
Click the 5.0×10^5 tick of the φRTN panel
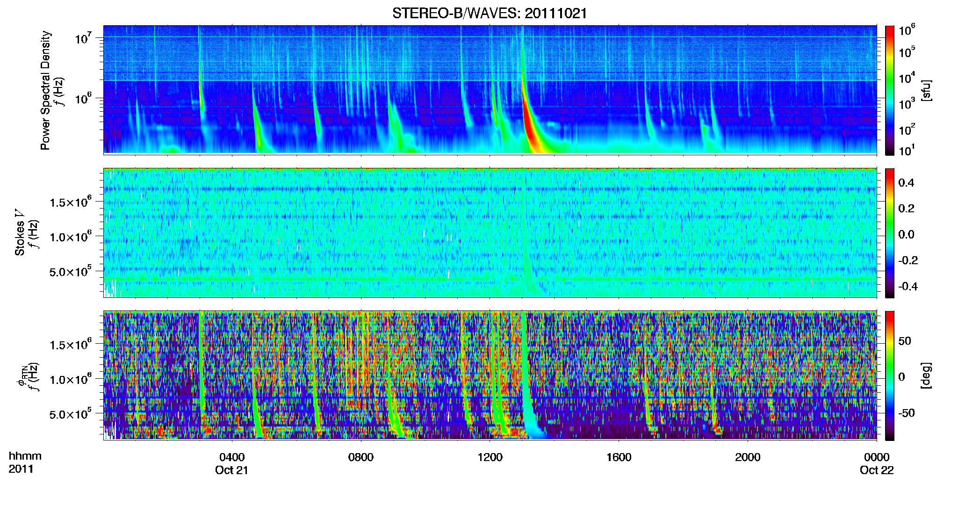click(x=71, y=414)
